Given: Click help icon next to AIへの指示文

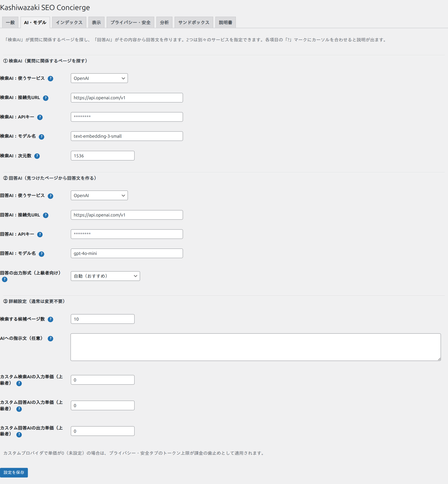Looking at the screenshot, I should pos(50,338).
